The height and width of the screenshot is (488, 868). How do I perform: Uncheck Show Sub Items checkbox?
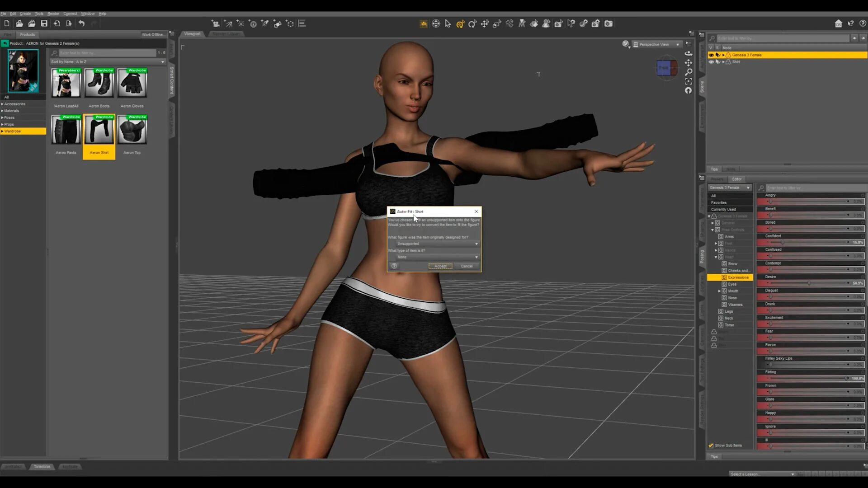point(711,446)
